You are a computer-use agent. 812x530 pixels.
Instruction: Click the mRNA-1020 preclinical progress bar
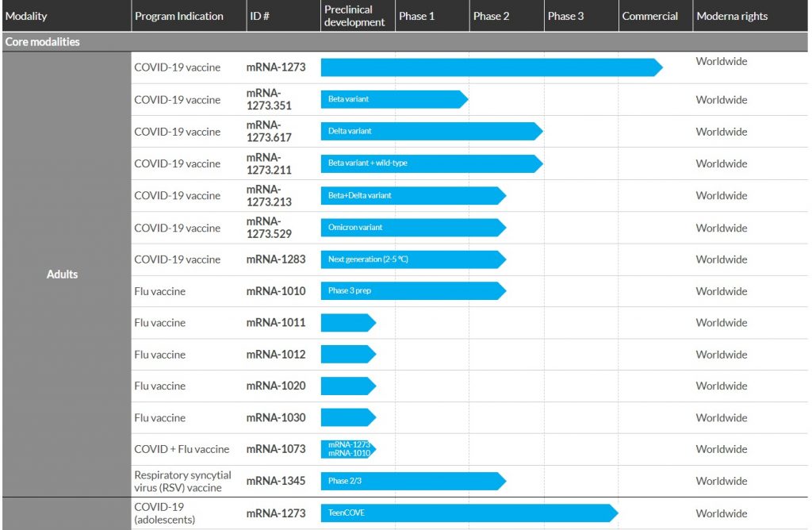349,386
